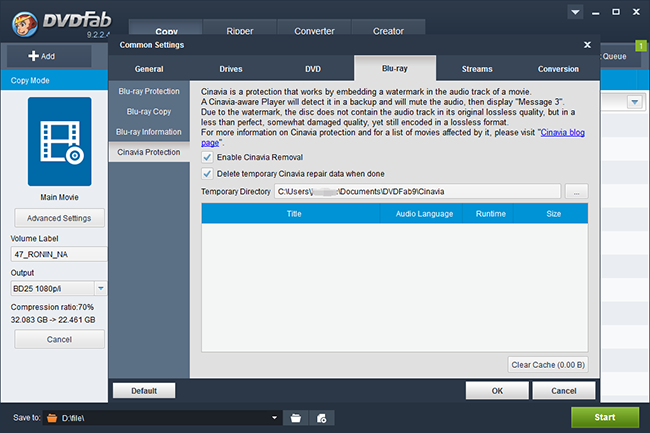This screenshot has width=650, height=433.
Task: Open the Copy module tab
Action: [166, 29]
